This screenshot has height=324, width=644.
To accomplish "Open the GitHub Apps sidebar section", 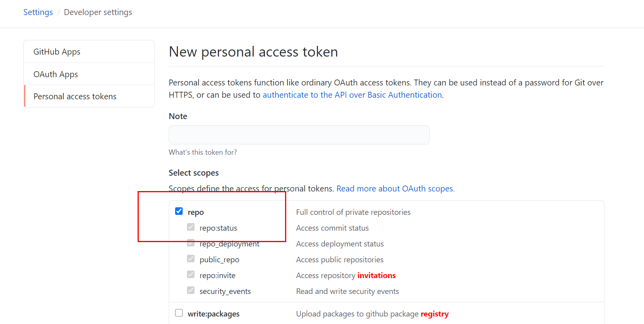I will coord(57,52).
